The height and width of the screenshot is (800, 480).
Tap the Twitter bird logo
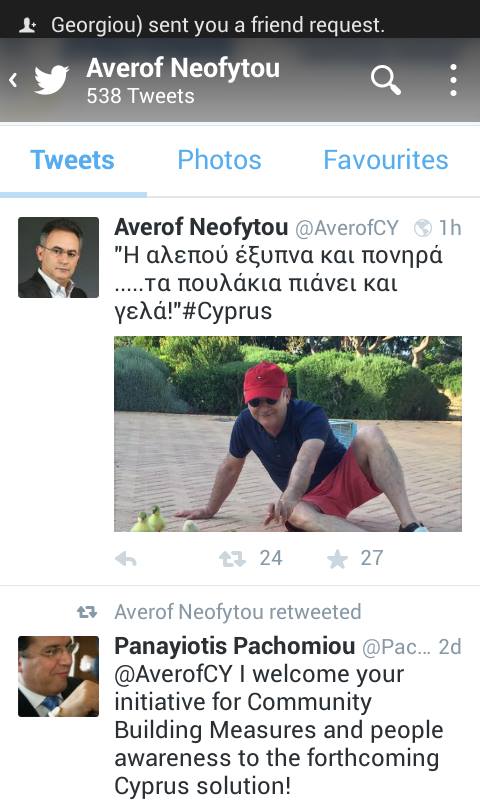click(x=51, y=80)
